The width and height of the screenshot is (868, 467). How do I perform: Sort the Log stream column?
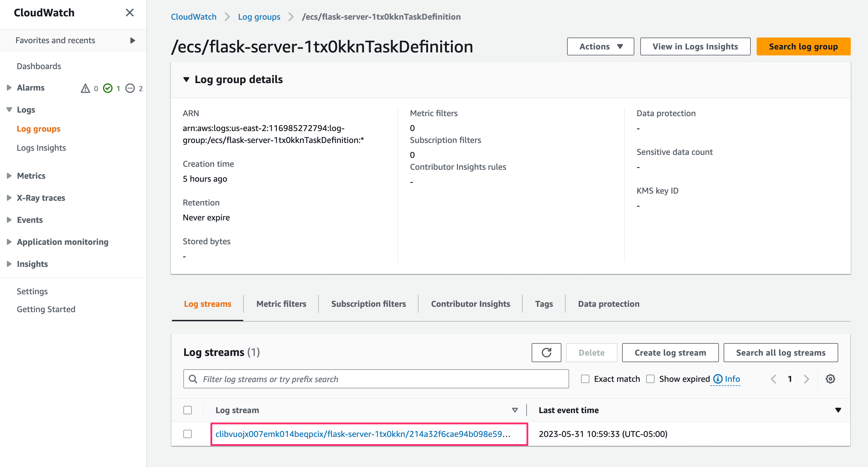click(x=515, y=410)
